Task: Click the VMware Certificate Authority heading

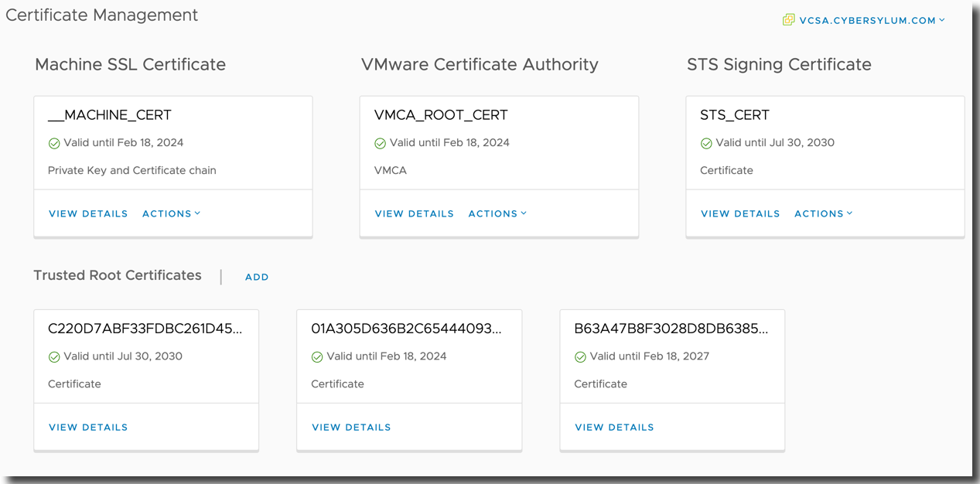Action: click(x=480, y=64)
